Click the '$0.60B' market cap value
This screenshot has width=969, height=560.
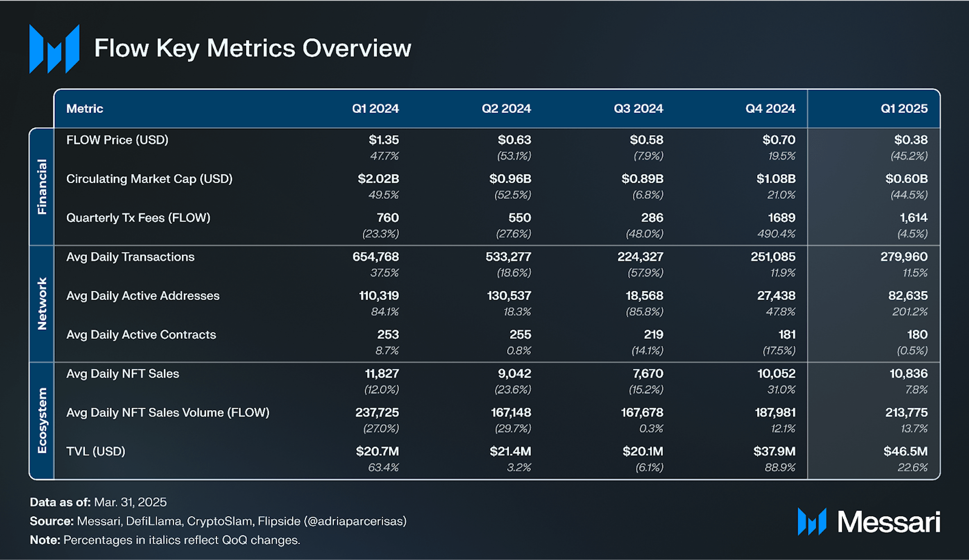click(x=906, y=179)
